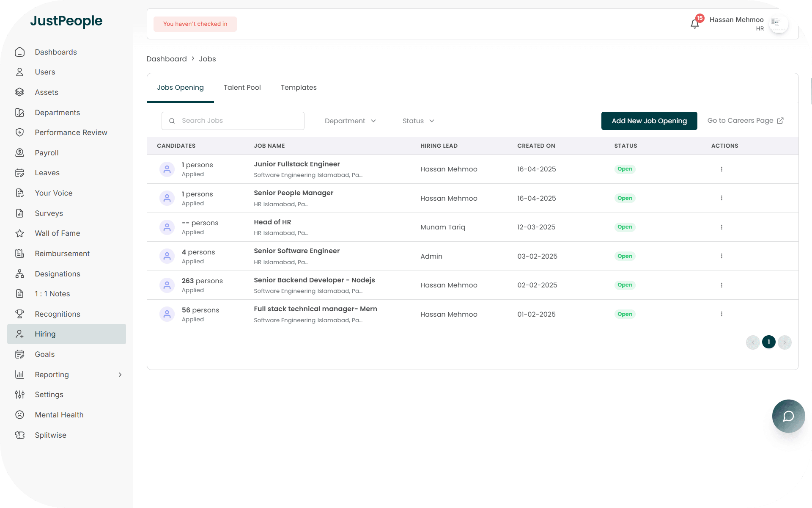Click Add New Job Opening button
Image resolution: width=812 pixels, height=508 pixels.
(649, 121)
